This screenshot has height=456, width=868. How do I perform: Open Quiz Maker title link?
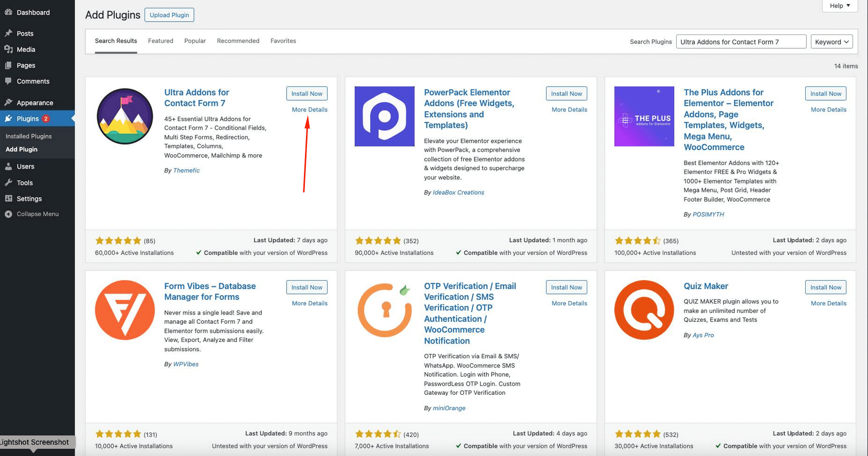click(x=706, y=286)
